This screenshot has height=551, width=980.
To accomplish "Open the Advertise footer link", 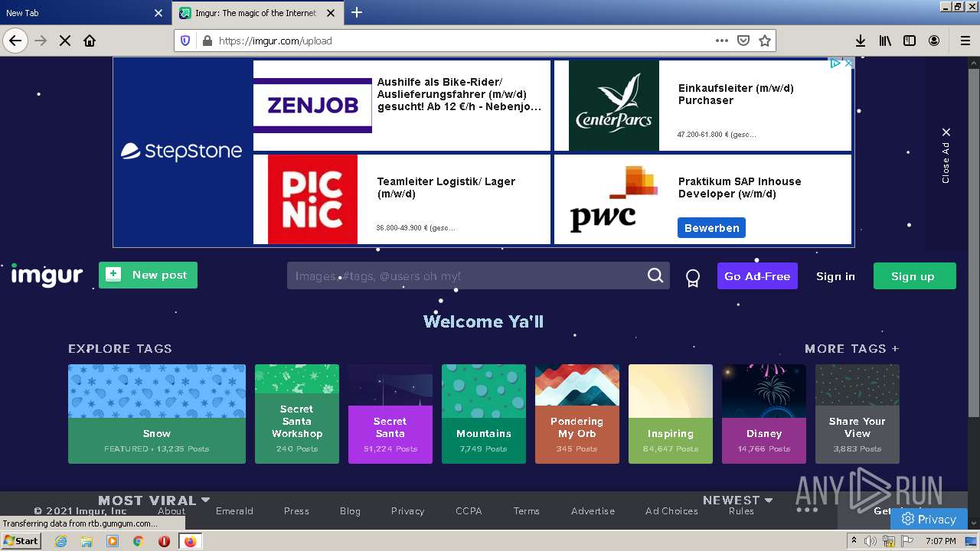I will [593, 511].
